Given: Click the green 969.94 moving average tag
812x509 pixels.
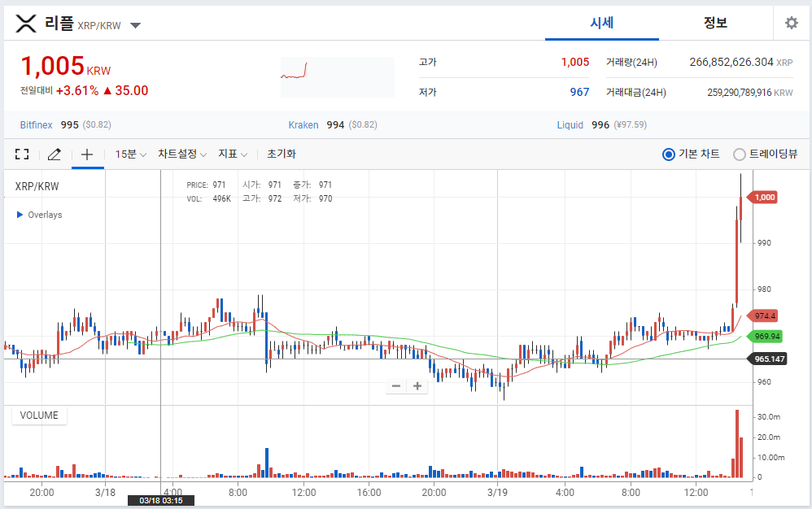Looking at the screenshot, I should coord(766,337).
